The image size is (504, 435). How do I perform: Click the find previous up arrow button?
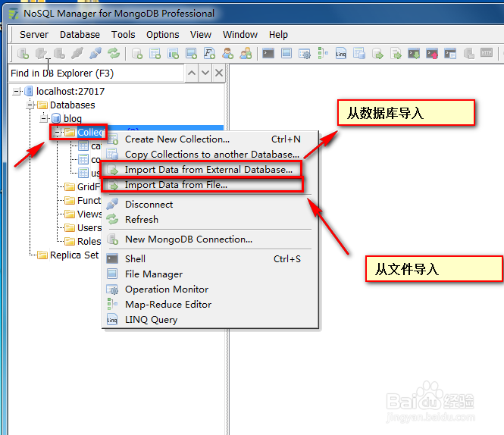click(x=192, y=74)
